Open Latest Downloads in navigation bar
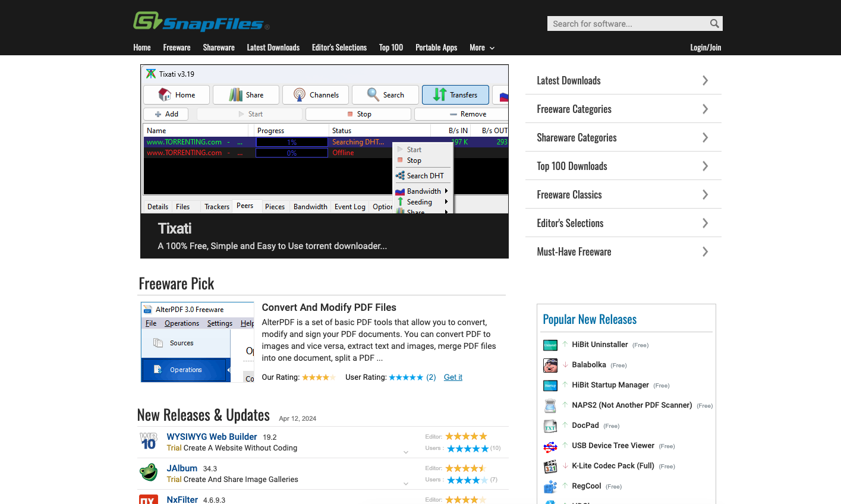The height and width of the screenshot is (504, 841). coord(273,48)
